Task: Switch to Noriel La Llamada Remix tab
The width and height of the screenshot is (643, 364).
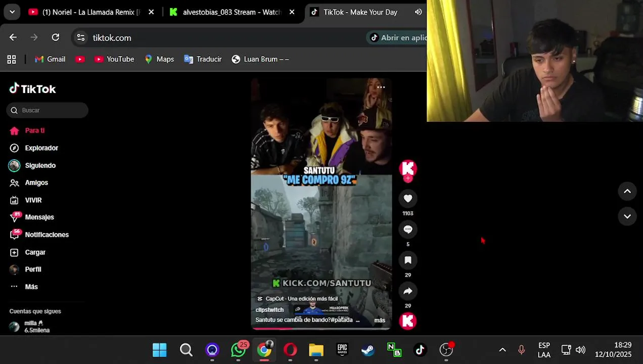Action: (x=91, y=12)
